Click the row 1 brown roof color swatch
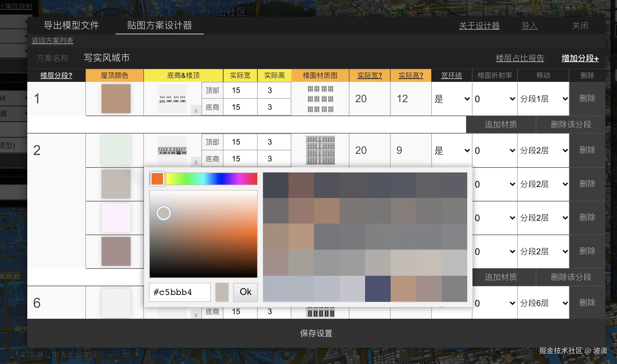This screenshot has height=364, width=617. point(116,99)
